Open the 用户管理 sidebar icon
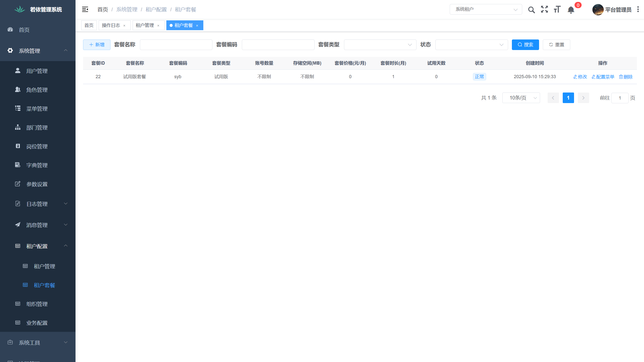This screenshot has height=362, width=644. [17, 71]
